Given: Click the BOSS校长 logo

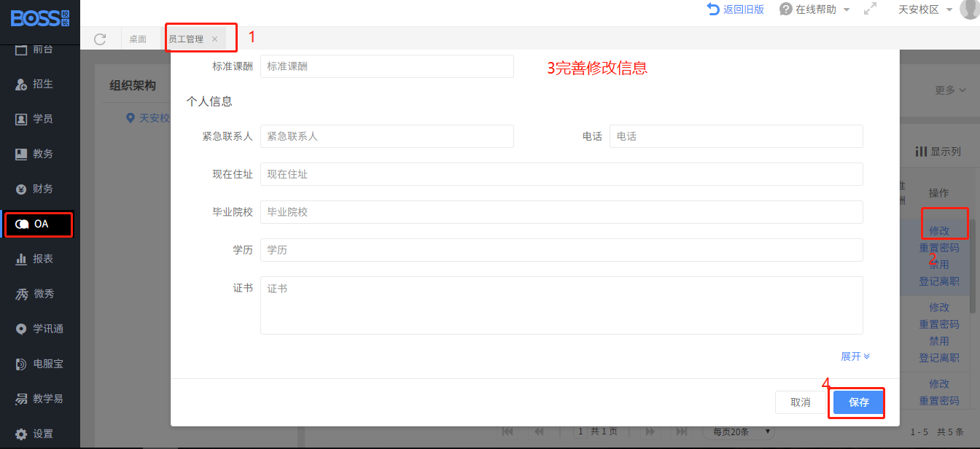Looking at the screenshot, I should point(39,17).
